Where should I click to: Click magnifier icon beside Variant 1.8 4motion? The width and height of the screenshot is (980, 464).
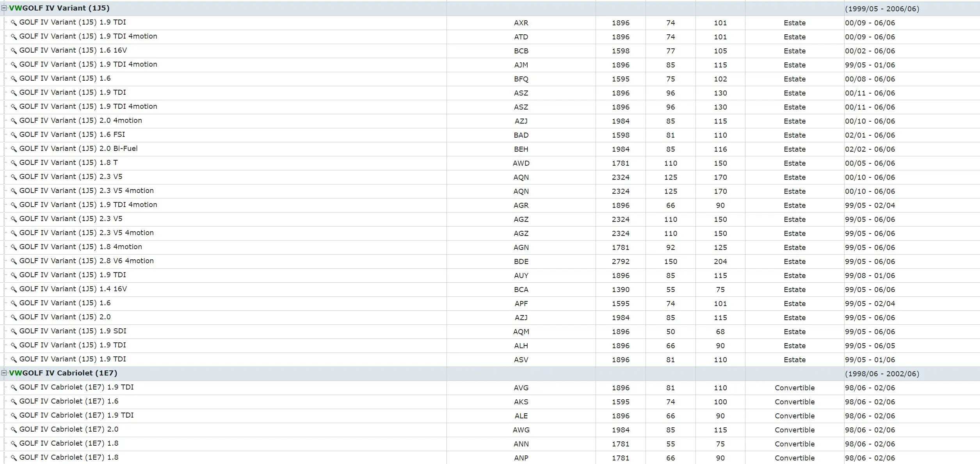click(x=14, y=247)
